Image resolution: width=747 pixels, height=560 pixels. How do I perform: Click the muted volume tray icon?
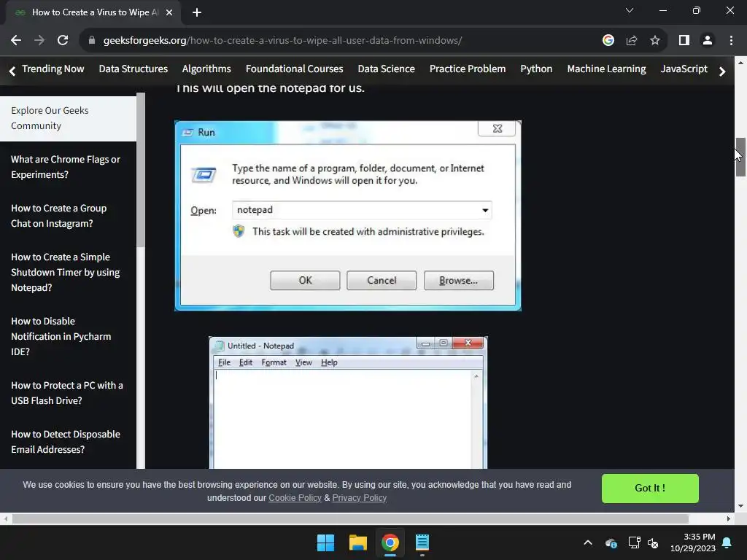click(x=653, y=542)
